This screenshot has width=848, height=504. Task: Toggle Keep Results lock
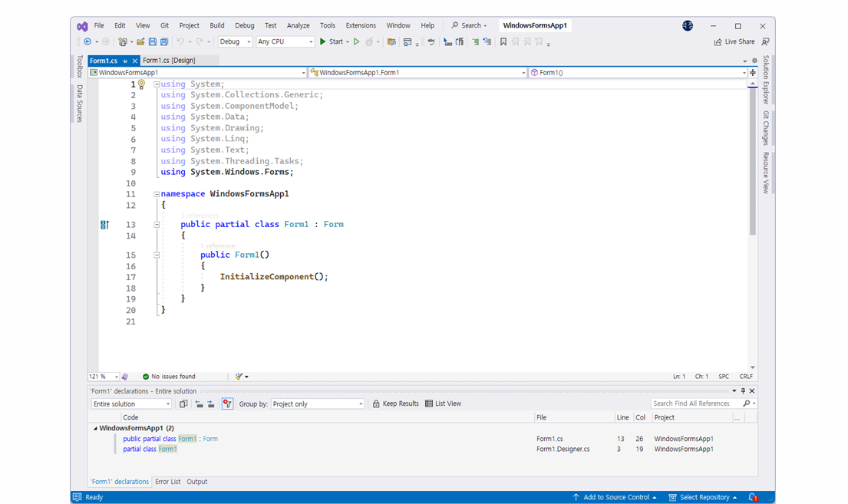point(395,404)
